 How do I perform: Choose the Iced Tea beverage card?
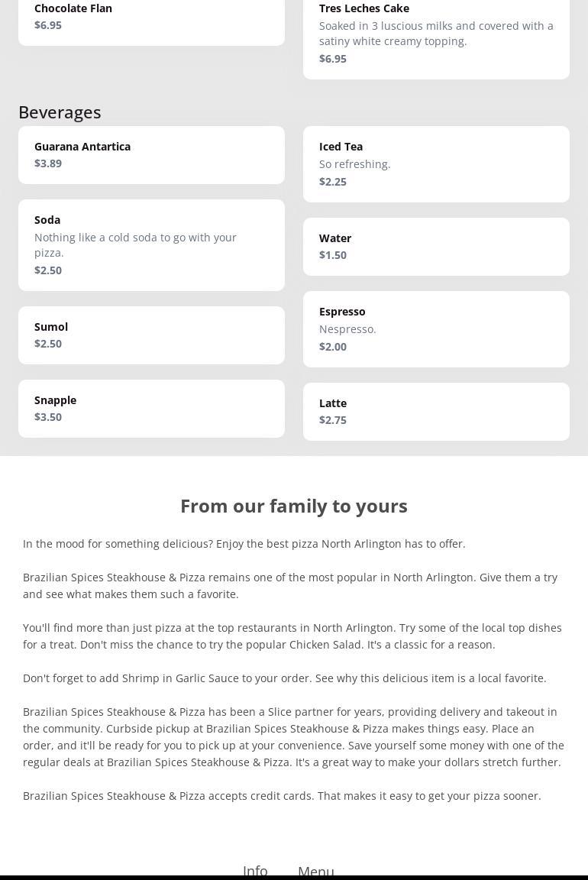[436, 164]
